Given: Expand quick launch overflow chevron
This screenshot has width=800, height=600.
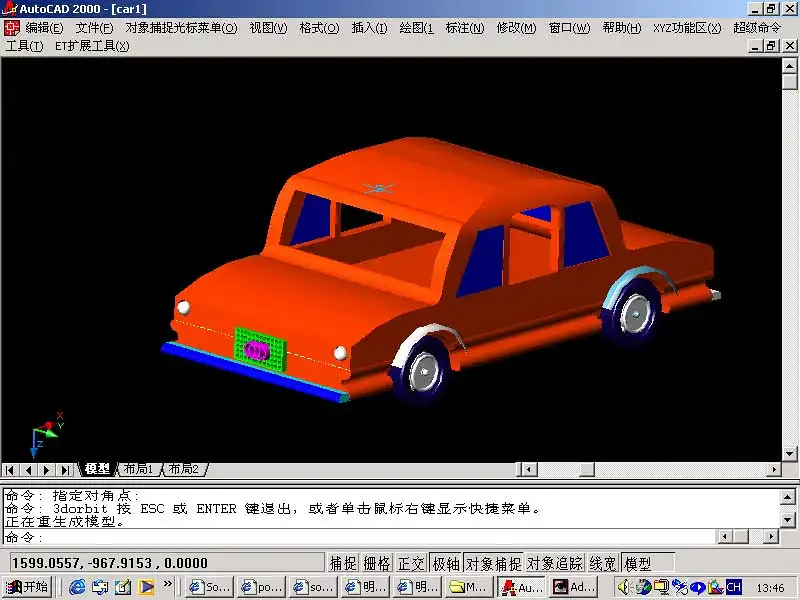Looking at the screenshot, I should tap(167, 584).
